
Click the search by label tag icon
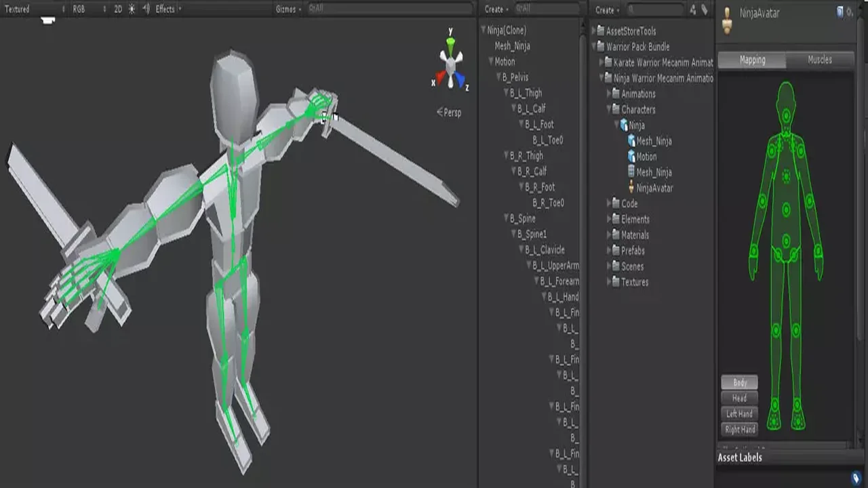click(x=705, y=9)
